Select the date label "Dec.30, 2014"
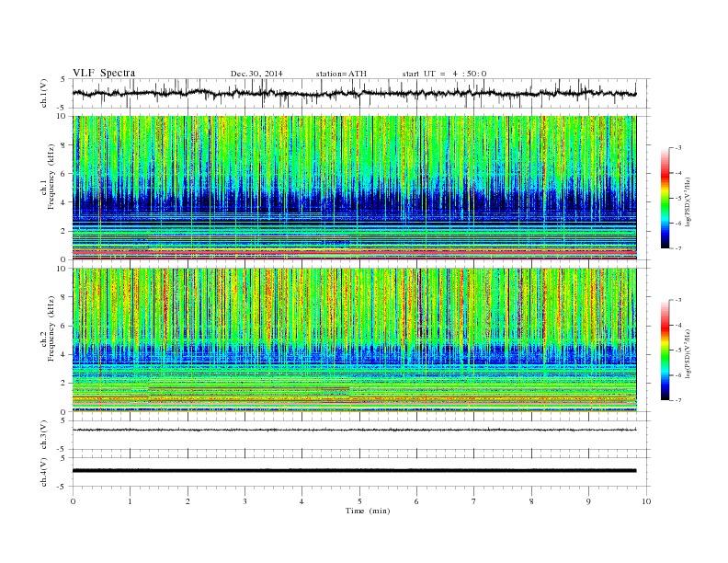The width and height of the screenshot is (728, 563). coord(256,74)
